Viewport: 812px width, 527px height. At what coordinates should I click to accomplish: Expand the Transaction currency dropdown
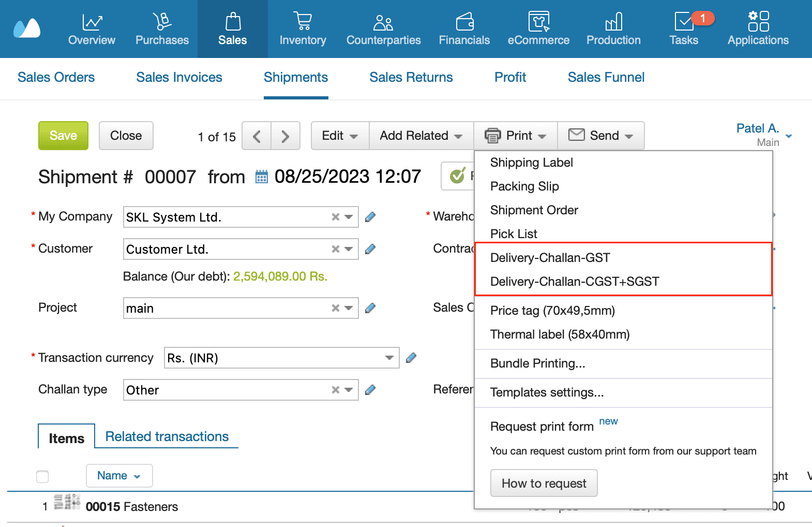pyautogui.click(x=389, y=358)
